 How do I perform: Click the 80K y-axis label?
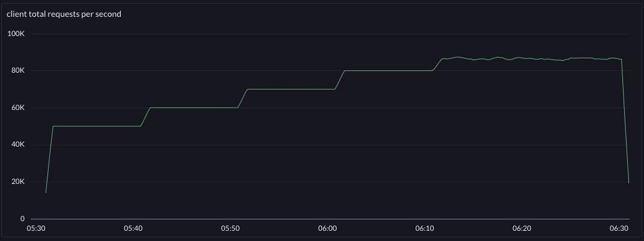pos(17,70)
